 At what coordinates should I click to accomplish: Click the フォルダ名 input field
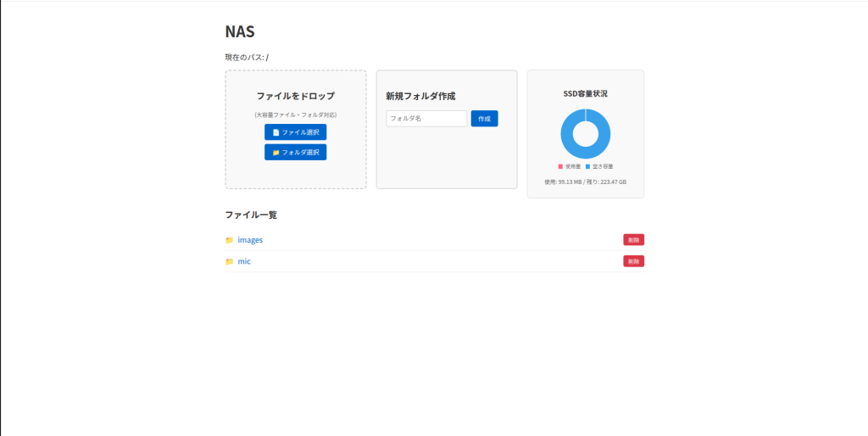(427, 119)
